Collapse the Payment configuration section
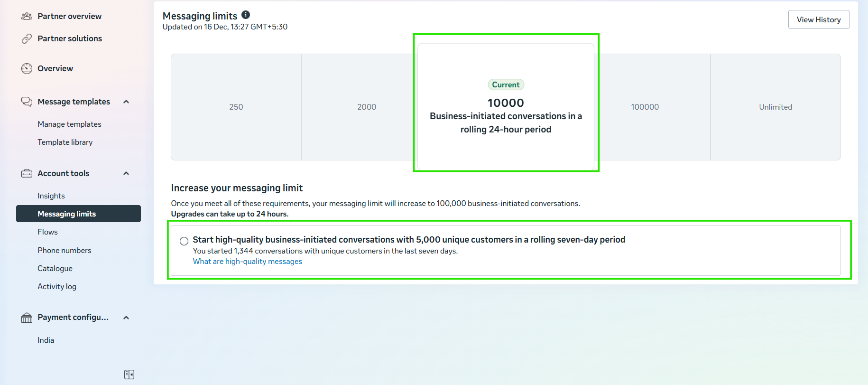The height and width of the screenshot is (385, 868). [x=126, y=317]
